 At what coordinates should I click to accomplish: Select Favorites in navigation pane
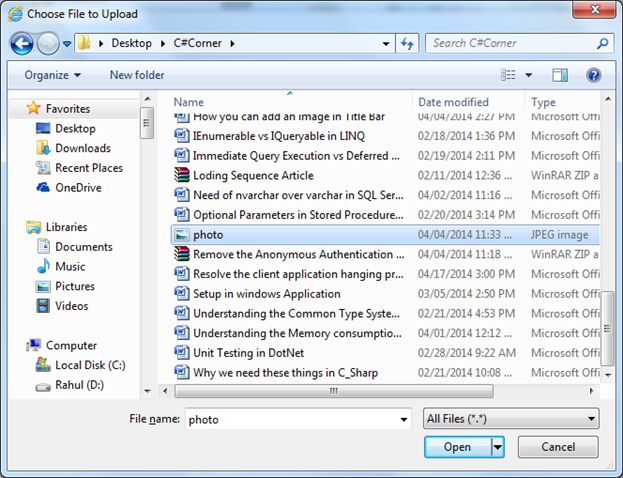[68, 108]
